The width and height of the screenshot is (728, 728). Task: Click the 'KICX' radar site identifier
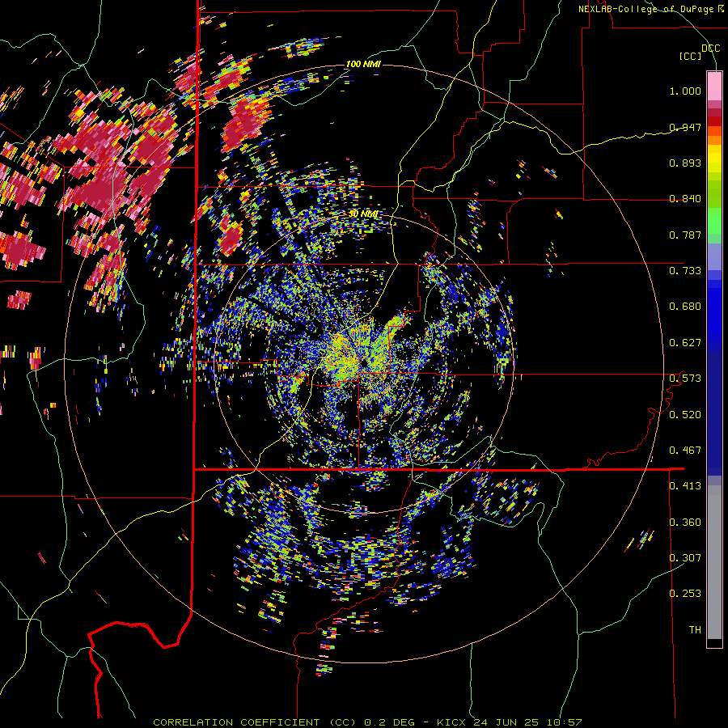451,722
